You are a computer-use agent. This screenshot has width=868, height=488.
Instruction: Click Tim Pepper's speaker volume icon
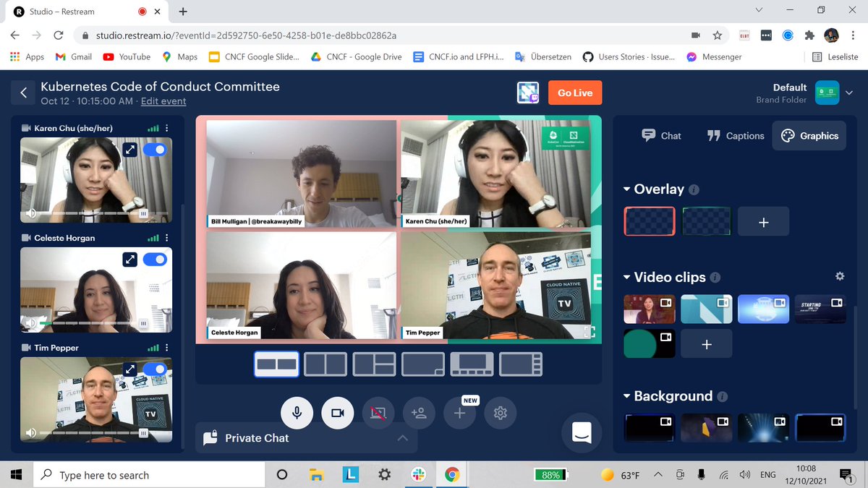coord(30,433)
